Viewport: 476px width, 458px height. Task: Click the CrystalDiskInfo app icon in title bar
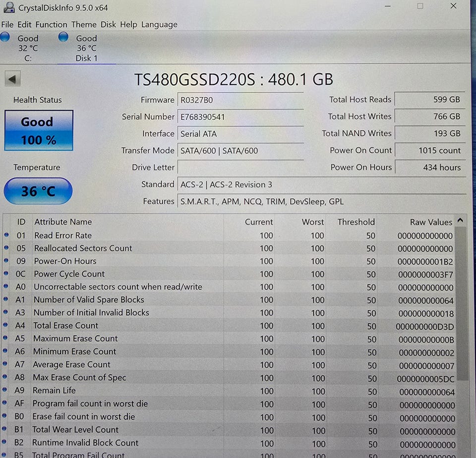click(8, 7)
